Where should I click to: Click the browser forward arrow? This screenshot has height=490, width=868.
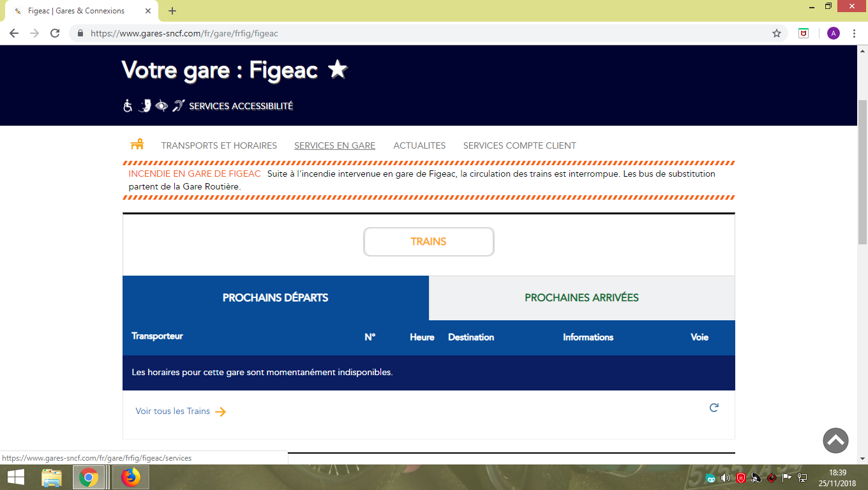coord(34,33)
